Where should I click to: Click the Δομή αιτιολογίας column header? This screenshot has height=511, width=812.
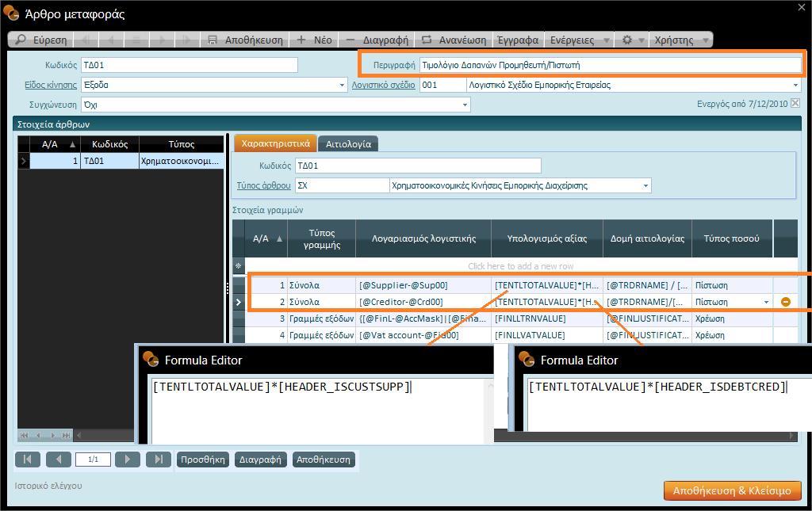pyautogui.click(x=647, y=238)
